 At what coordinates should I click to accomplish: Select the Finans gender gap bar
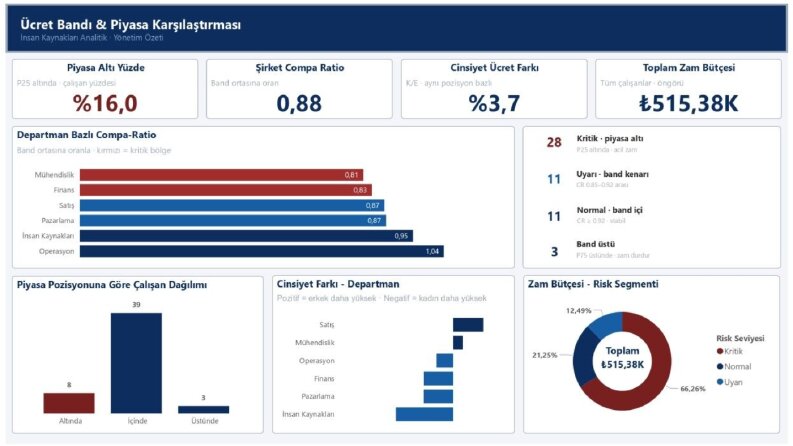(438, 378)
